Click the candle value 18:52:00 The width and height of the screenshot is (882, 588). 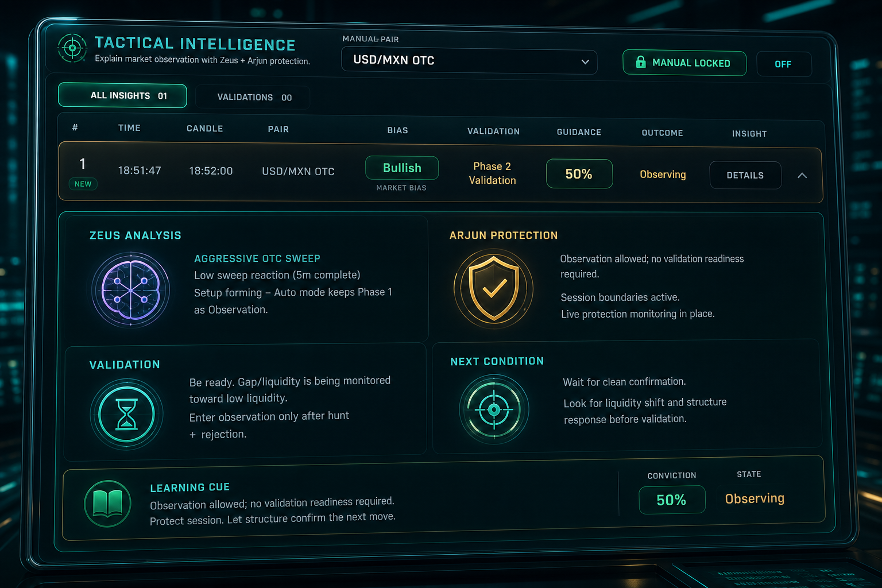pos(211,171)
